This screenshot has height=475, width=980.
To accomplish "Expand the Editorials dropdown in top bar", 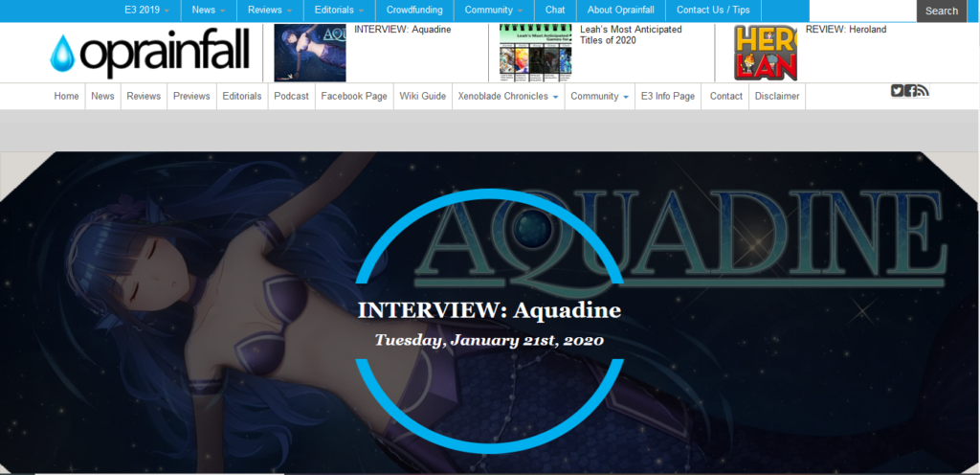I will 340,10.
